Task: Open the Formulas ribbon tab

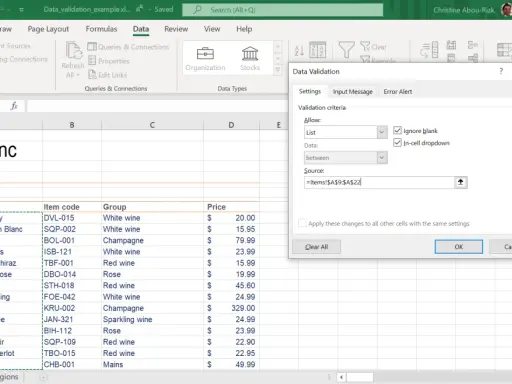Action: tap(101, 29)
